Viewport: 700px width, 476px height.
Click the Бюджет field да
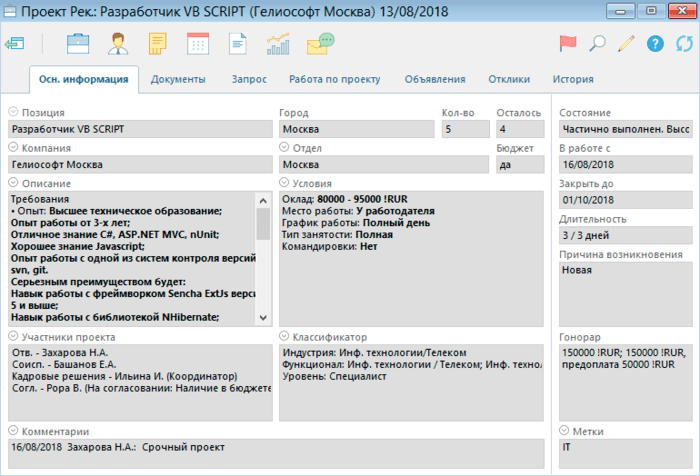[520, 164]
